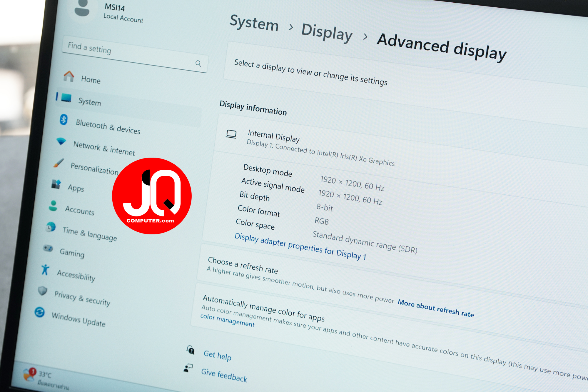
Task: Click the Bluetooth icon
Action: tap(64, 119)
